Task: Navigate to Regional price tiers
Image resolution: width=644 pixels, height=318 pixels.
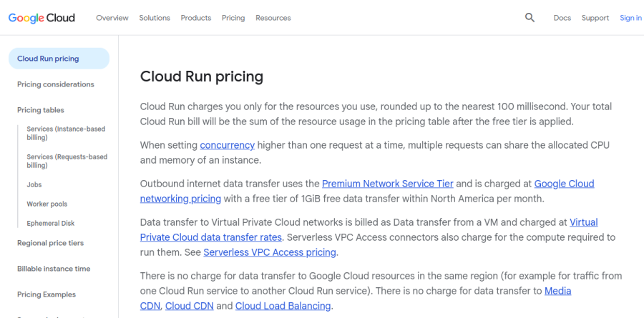Action: (50, 243)
